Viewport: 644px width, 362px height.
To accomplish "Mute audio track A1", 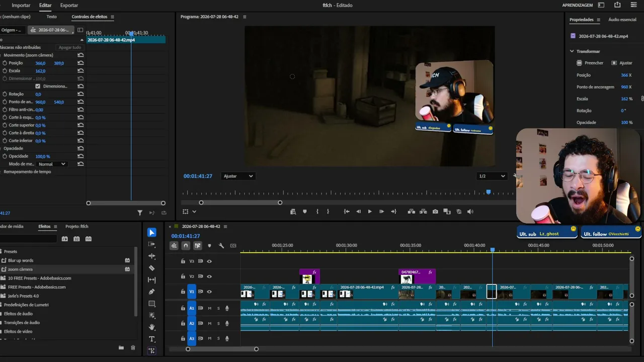I will coord(210,308).
